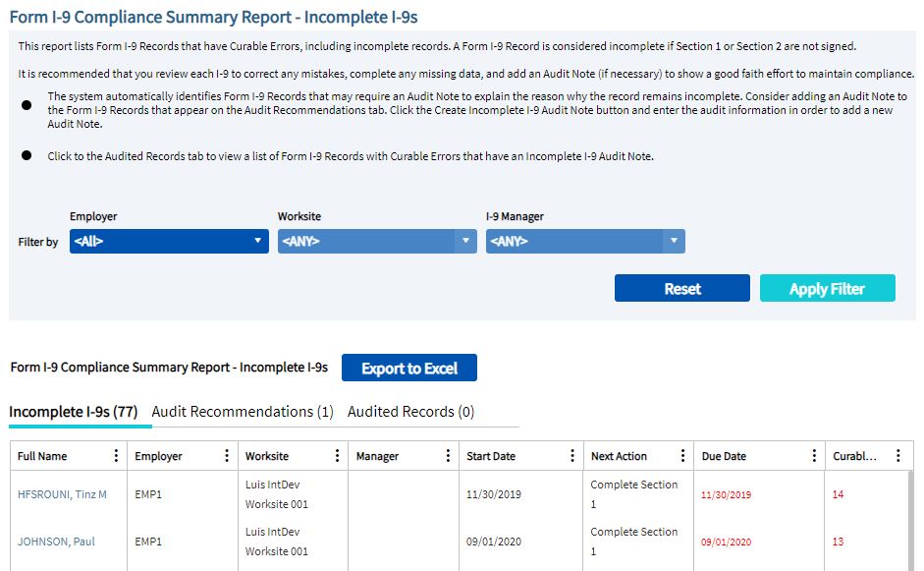Sort by Due Date column header
This screenshot has width=924, height=571.
(724, 456)
